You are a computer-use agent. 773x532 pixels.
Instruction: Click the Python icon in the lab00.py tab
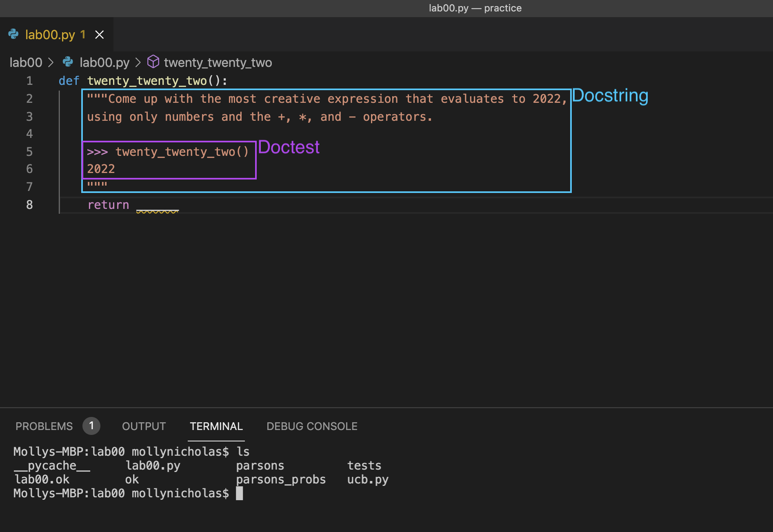pyautogui.click(x=13, y=34)
